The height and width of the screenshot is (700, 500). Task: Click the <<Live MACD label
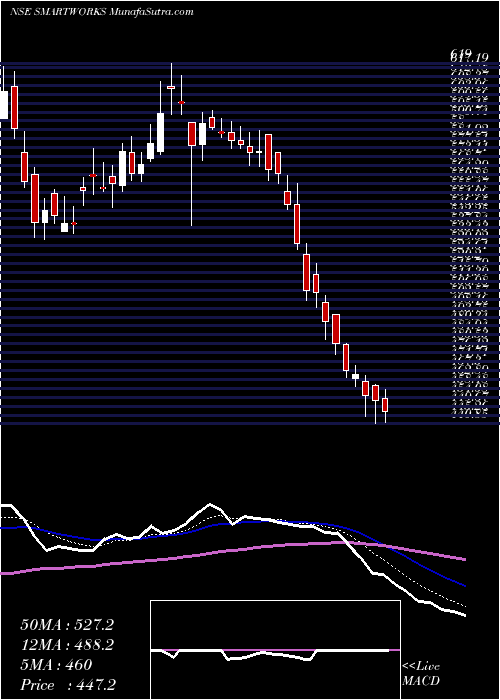tap(421, 674)
